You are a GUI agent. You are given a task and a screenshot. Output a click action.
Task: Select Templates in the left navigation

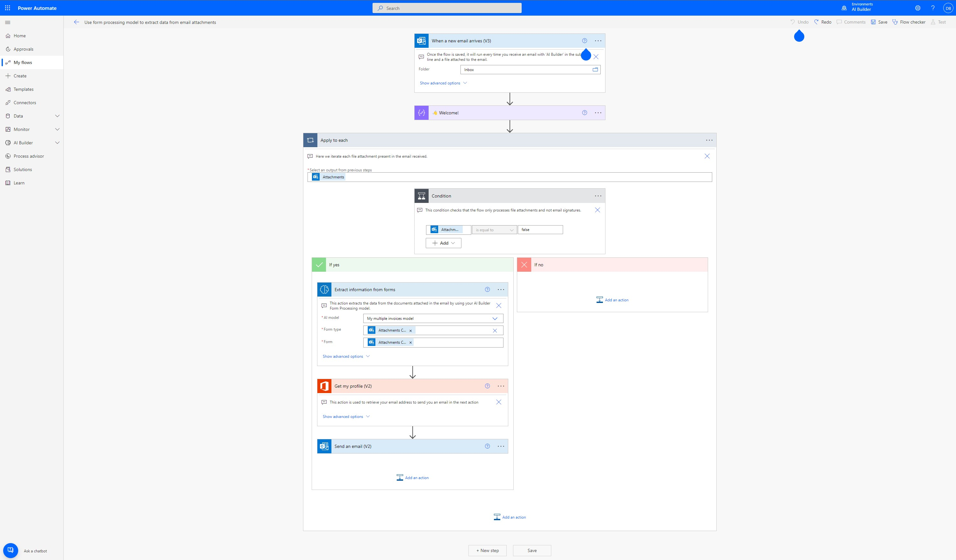click(x=24, y=89)
